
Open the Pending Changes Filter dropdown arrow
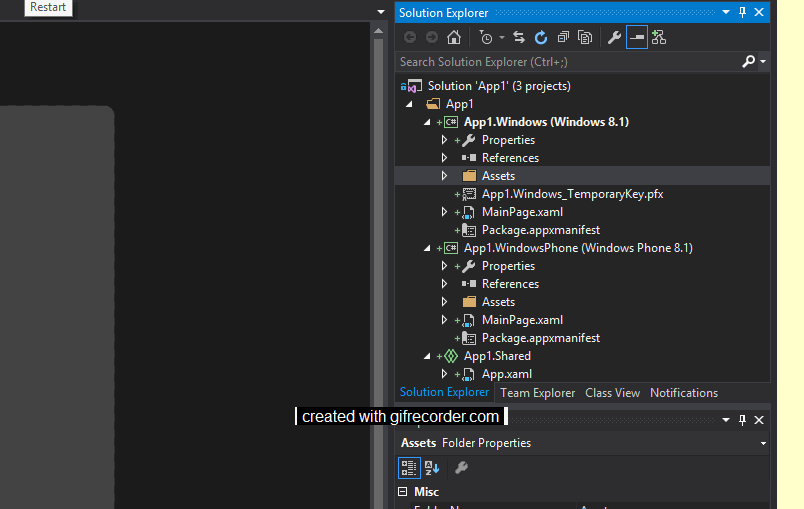tap(502, 37)
